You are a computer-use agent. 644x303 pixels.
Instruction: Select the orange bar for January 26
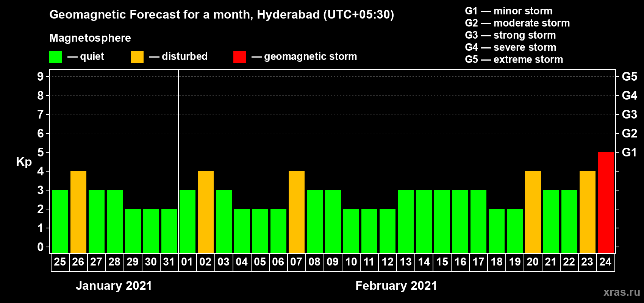tap(78, 212)
